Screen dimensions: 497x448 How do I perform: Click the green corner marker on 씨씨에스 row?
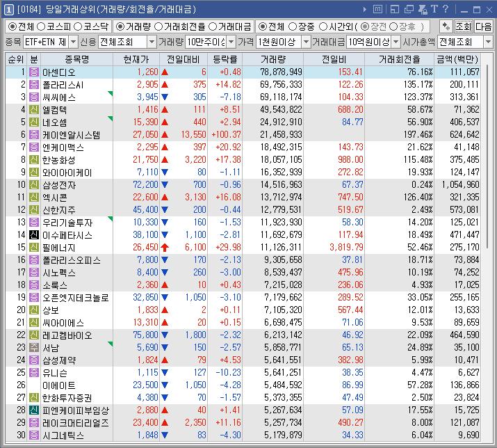tap(111, 93)
